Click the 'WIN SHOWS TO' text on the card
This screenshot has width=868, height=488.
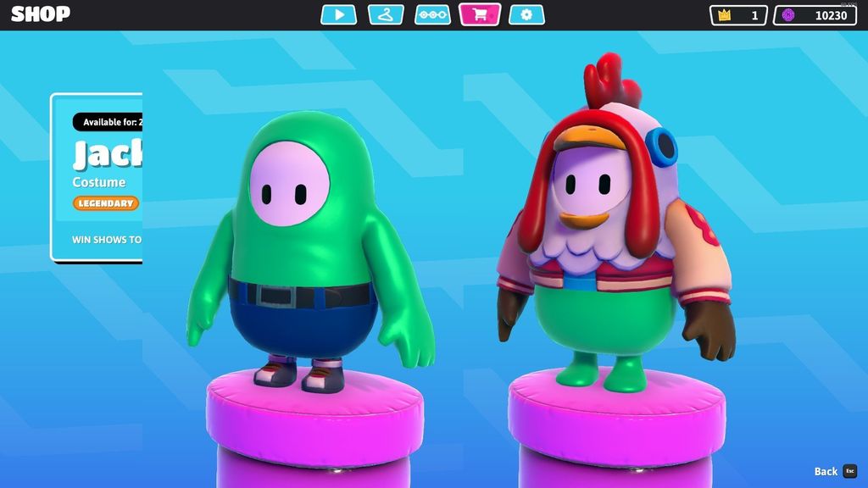107,240
